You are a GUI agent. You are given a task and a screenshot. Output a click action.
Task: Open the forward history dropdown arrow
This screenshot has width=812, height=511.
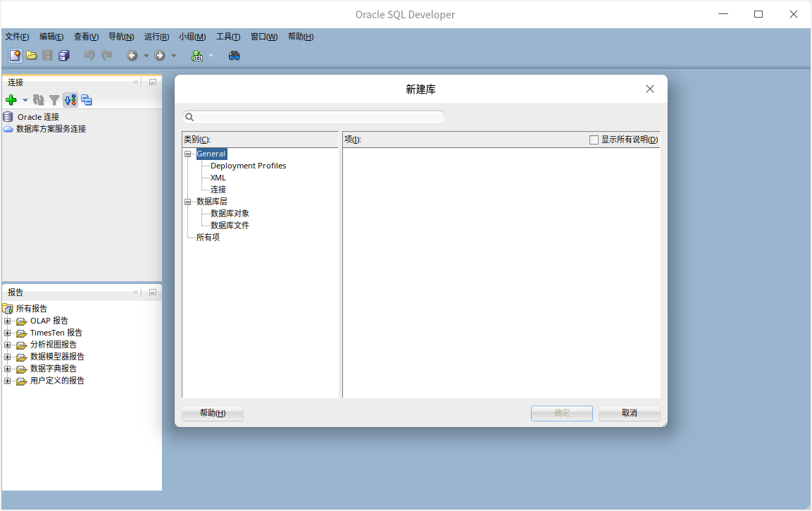173,56
